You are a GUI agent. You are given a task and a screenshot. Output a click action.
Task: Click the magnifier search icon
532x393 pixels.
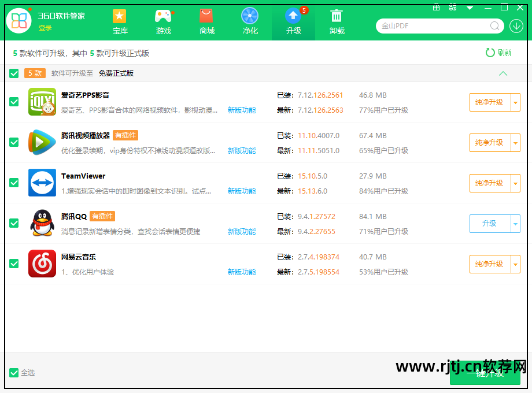[494, 26]
